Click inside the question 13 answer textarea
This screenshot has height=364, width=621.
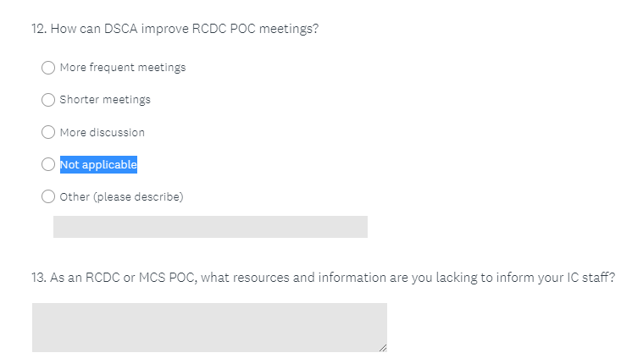(x=209, y=327)
